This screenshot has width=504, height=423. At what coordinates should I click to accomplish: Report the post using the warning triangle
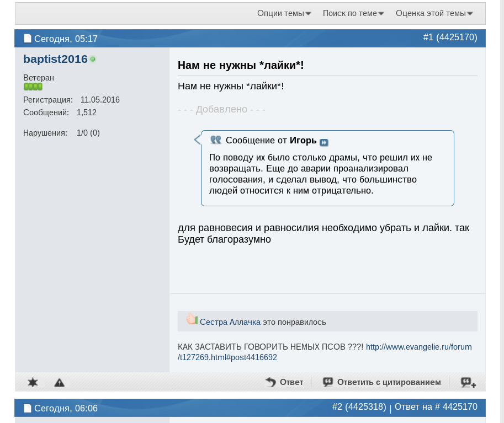coord(59,382)
